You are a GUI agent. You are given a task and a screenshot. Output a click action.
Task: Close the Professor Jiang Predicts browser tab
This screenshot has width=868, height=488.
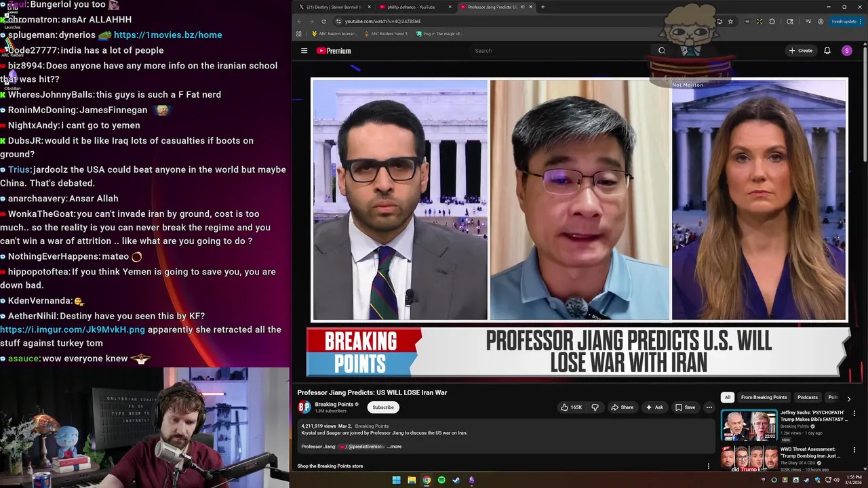click(x=531, y=7)
